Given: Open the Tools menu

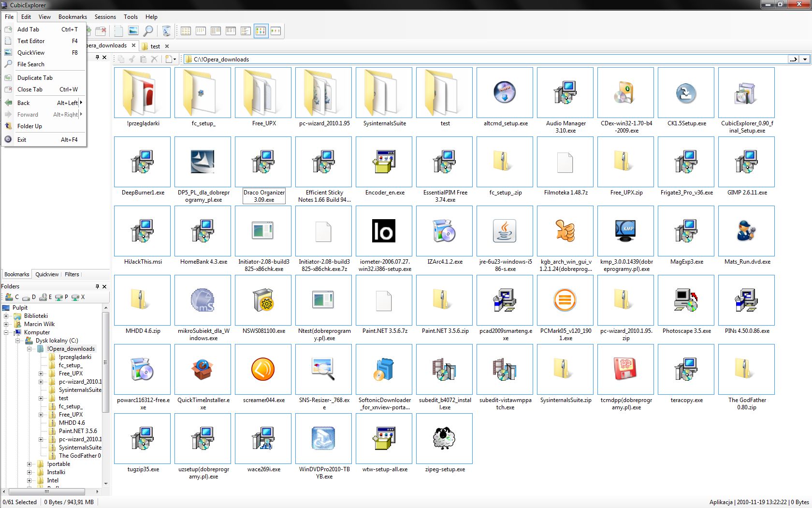Looking at the screenshot, I should tap(130, 17).
